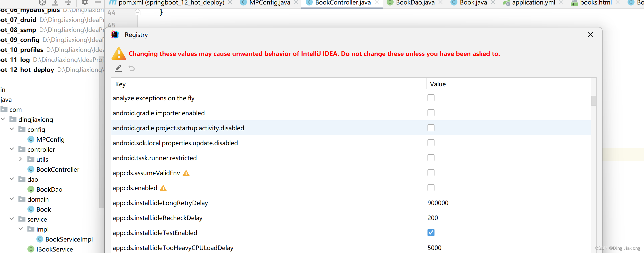
Task: Open the application.yml tab
Action: click(533, 3)
